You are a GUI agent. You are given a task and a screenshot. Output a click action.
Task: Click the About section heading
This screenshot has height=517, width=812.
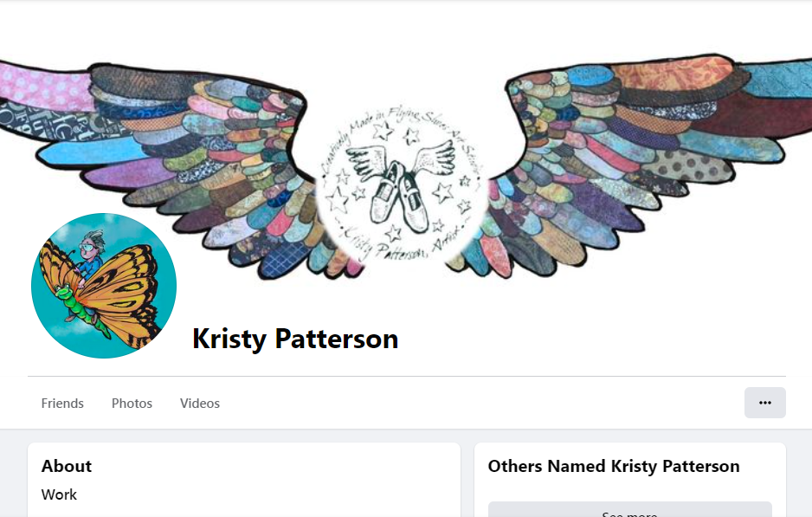coord(67,466)
